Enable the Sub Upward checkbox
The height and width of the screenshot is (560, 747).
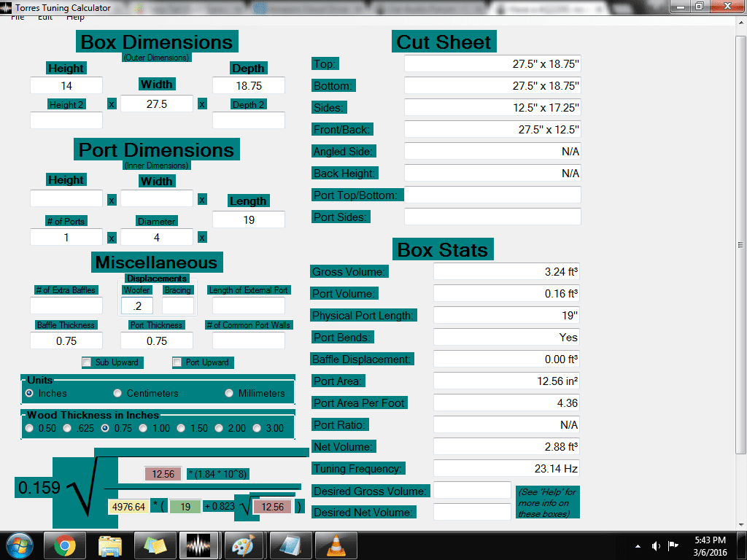click(x=87, y=362)
